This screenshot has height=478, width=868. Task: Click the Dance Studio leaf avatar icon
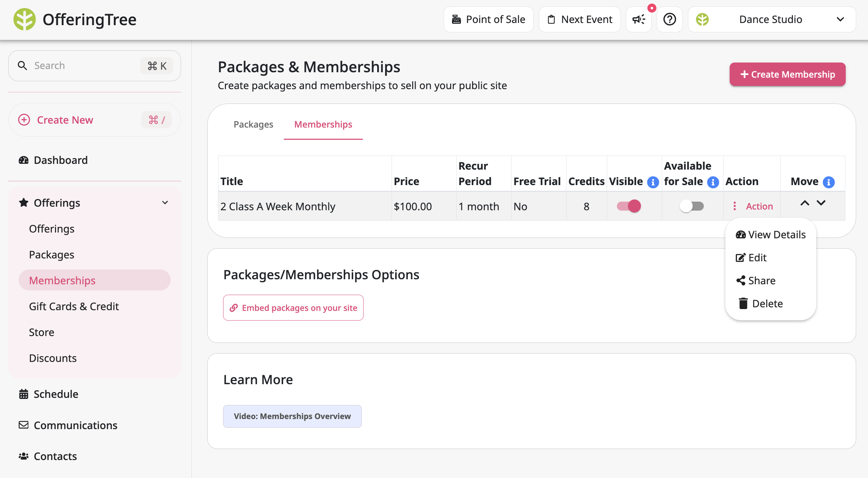click(702, 19)
